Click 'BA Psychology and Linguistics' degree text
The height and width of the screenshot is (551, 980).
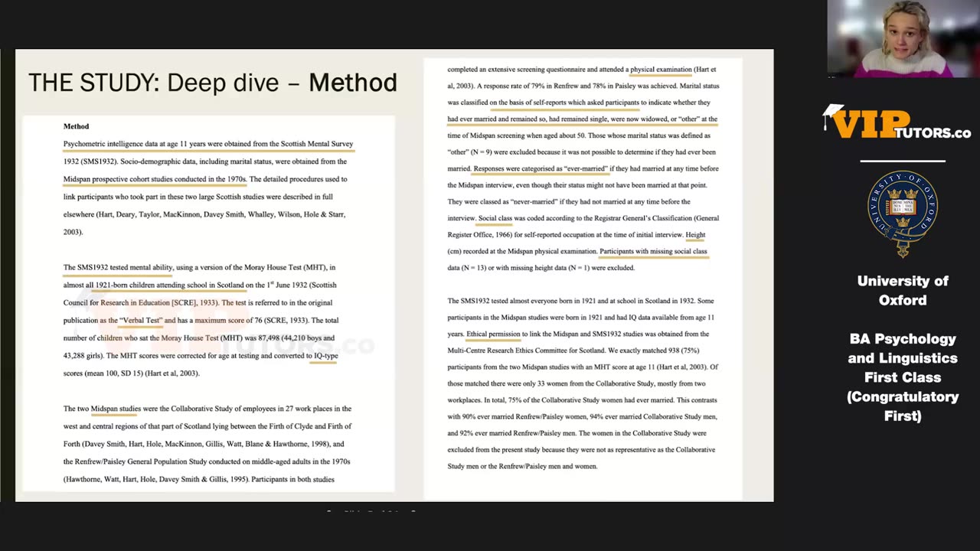(903, 348)
